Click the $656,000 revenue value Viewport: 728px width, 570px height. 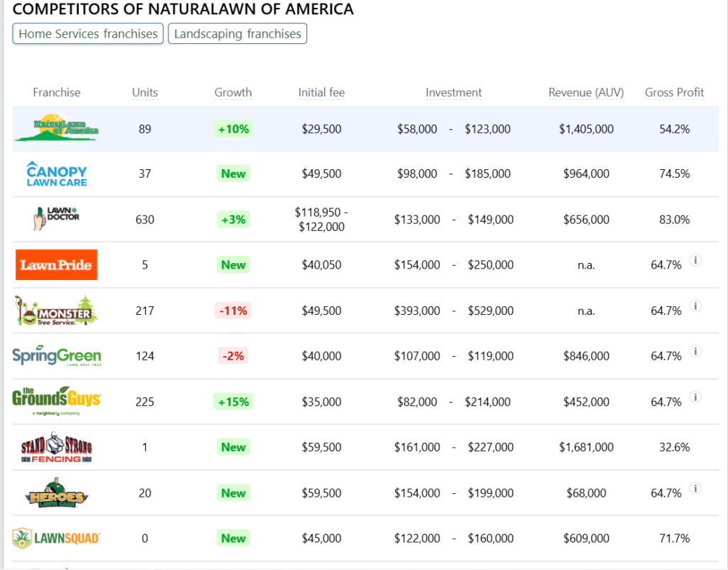pos(586,219)
